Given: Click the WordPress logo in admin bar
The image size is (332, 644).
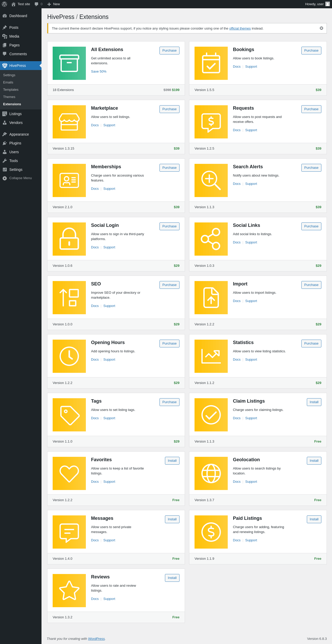Looking at the screenshot, I should click(x=4, y=4).
